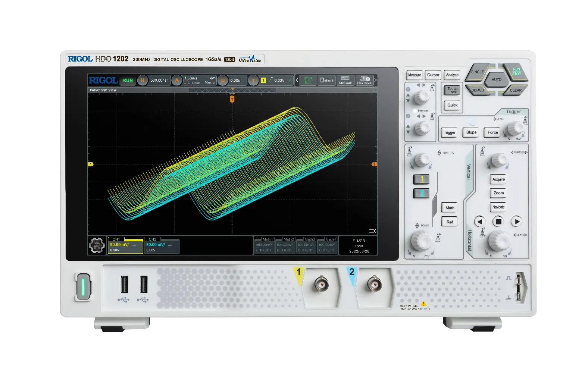
Task: Click the yellow channel 1 ground marker
Action: tap(90, 164)
